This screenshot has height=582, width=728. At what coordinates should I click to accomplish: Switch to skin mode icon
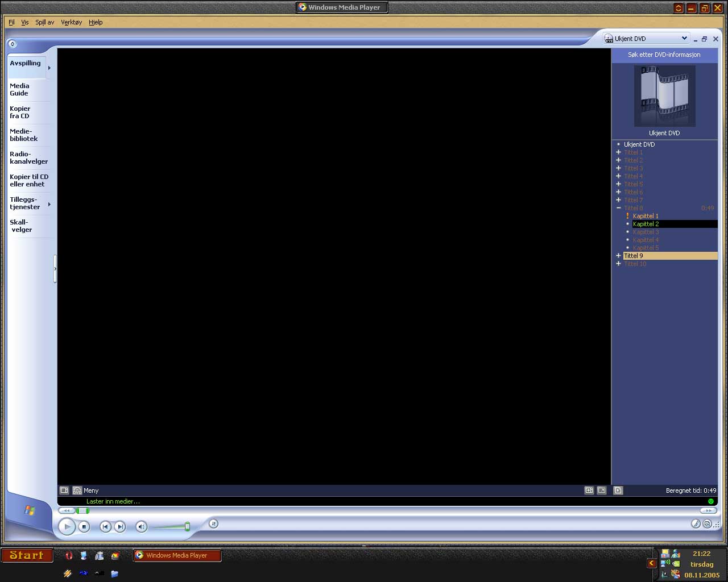click(x=708, y=524)
